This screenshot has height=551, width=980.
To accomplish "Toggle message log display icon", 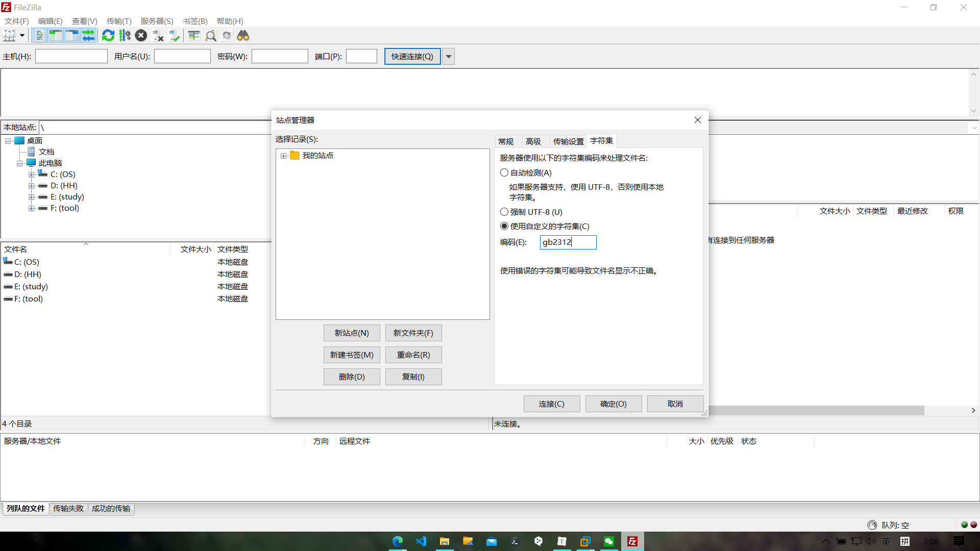I will (x=39, y=36).
